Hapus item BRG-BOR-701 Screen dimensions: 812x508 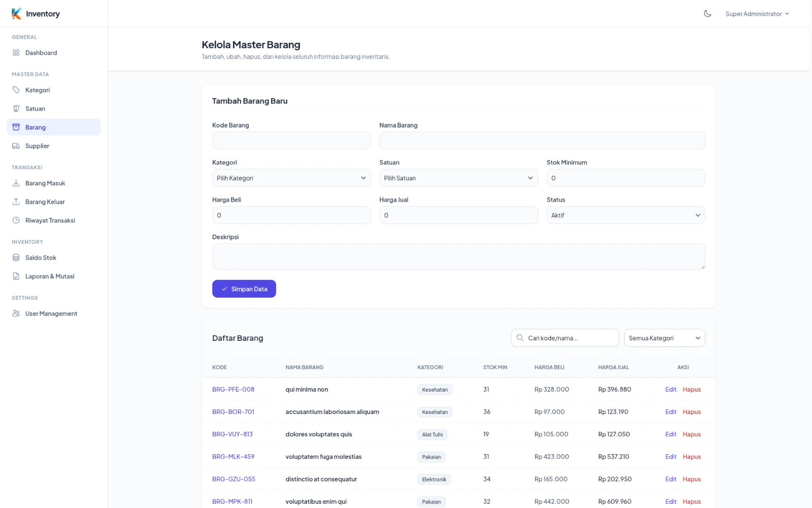pos(692,412)
